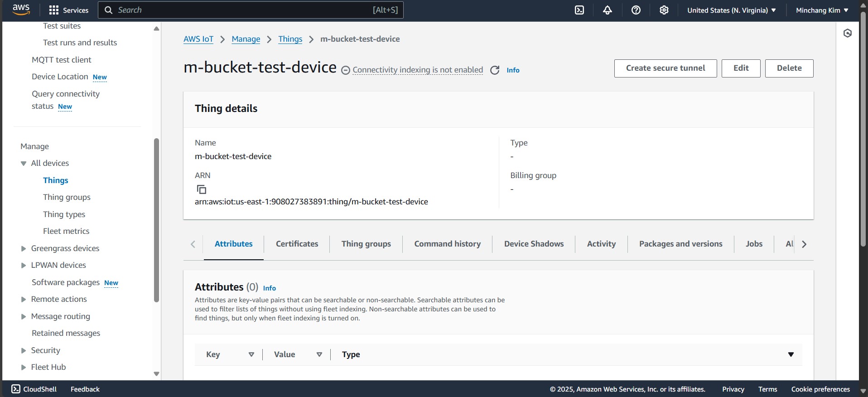
Task: Click Connectivity indexing is not enabled link
Action: [418, 70]
